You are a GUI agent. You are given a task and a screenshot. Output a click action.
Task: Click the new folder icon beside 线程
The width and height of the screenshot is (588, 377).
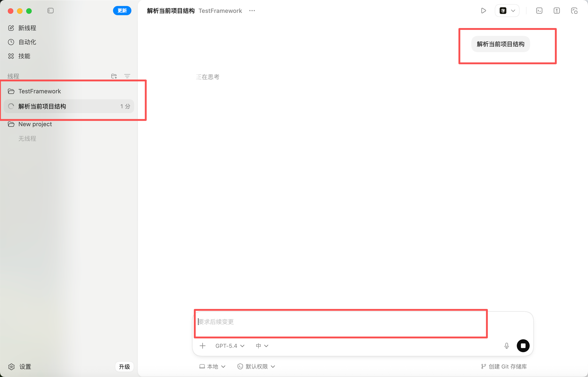[x=114, y=76]
